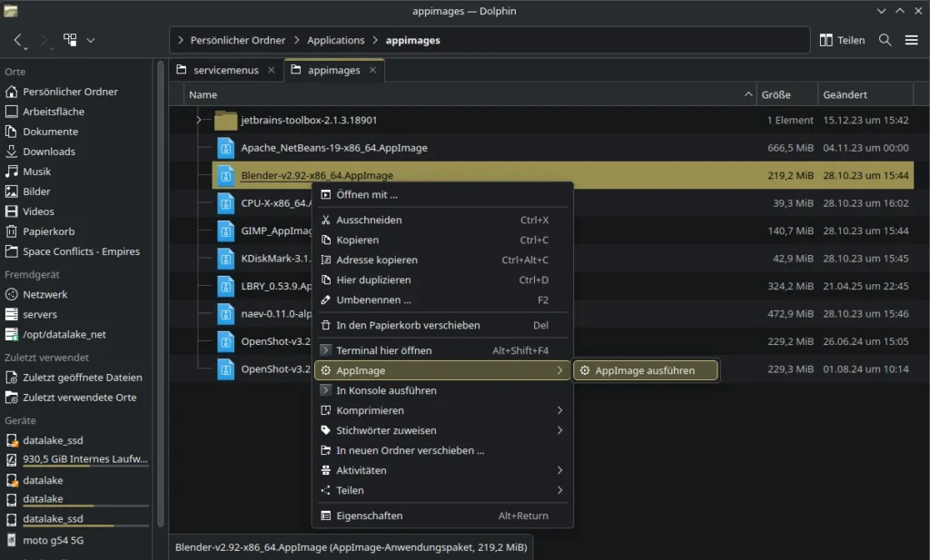Choose Terminal hier öffnen
This screenshot has width=930, height=560.
pos(442,351)
